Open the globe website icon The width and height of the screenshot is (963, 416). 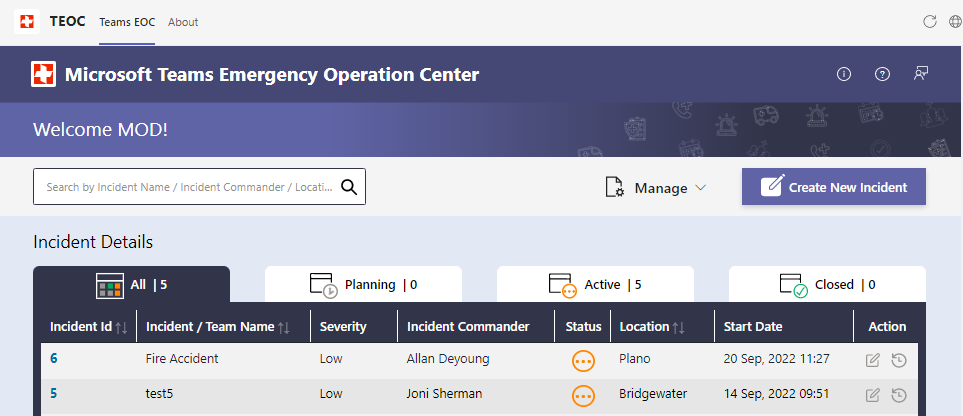[x=955, y=22]
